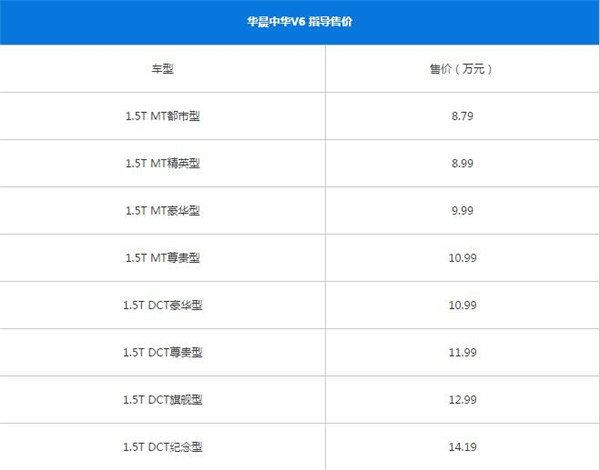Click the 10.99 price for MT尊贵型
The height and width of the screenshot is (470, 600).
[462, 258]
